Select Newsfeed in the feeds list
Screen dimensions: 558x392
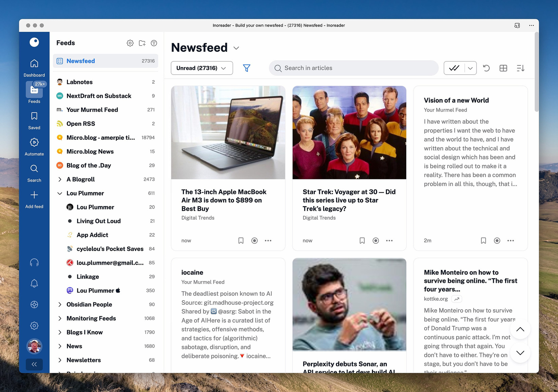pos(105,61)
